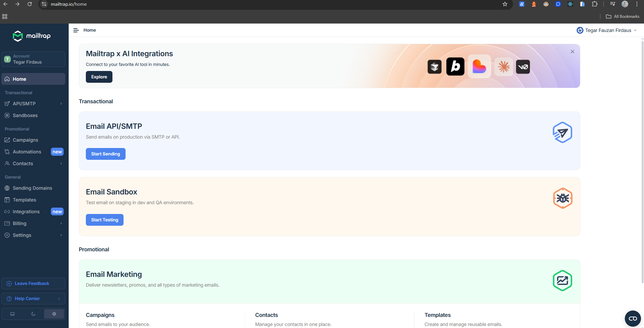Viewport: 644px width, 328px height.
Task: Click the Mailtrap logo in sidebar
Action: click(32, 36)
